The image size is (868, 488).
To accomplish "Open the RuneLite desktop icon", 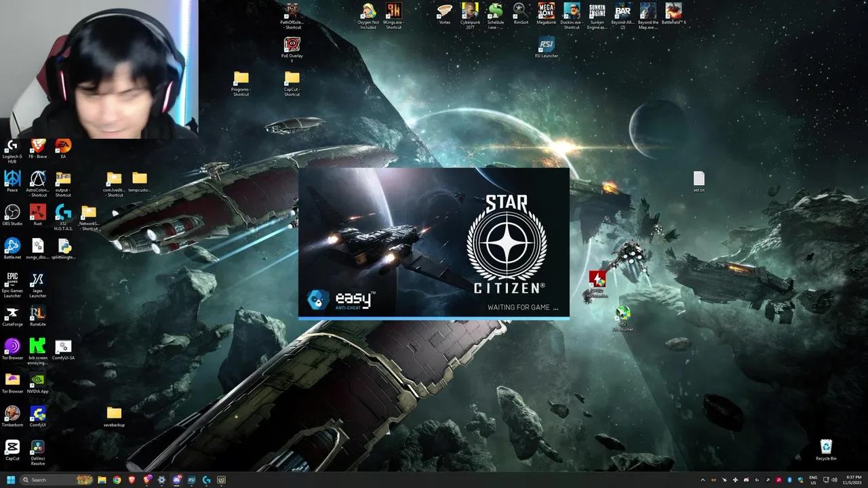I will pyautogui.click(x=38, y=317).
